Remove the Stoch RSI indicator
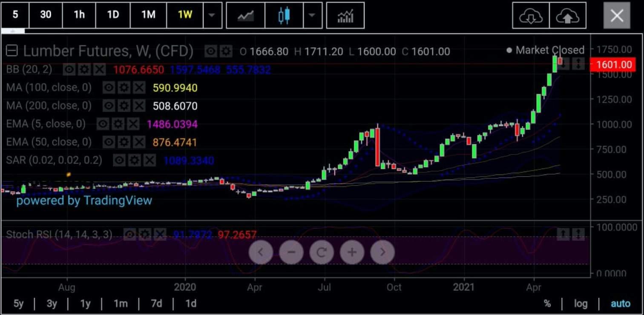Viewport: 644px width, 315px height. (x=160, y=234)
